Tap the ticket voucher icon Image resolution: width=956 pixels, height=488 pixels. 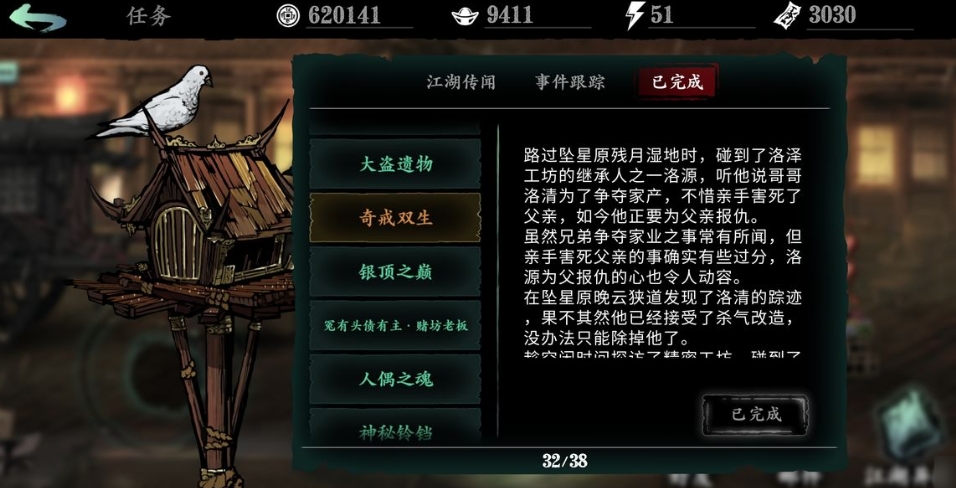(787, 15)
